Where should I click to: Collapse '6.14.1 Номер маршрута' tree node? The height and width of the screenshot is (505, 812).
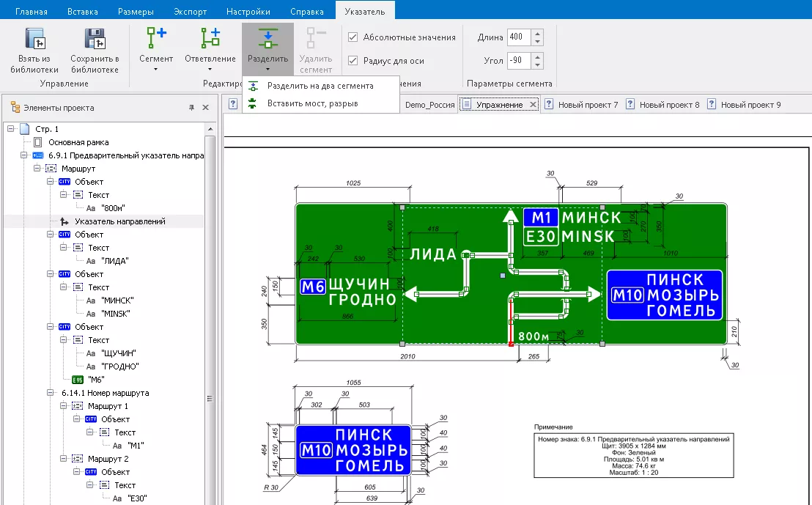tap(51, 393)
